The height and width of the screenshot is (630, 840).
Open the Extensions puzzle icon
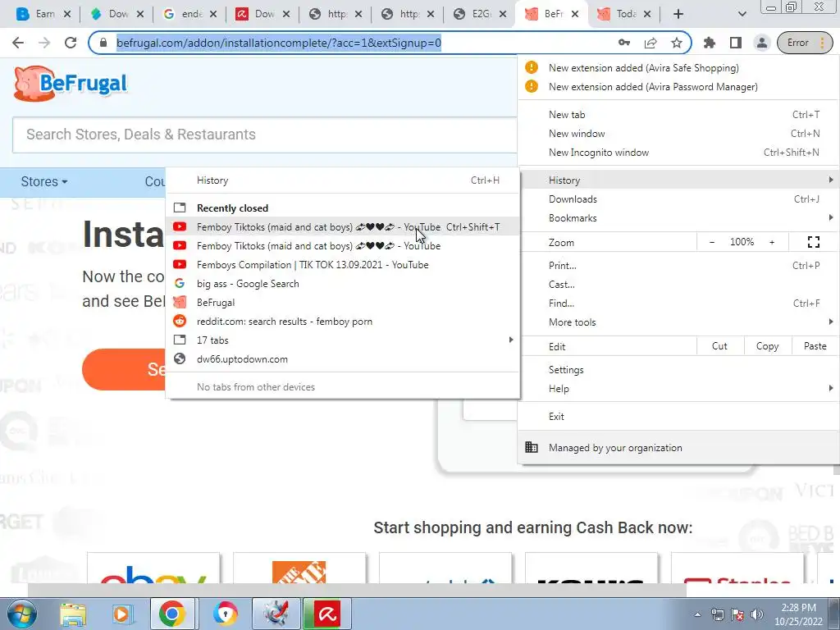[x=710, y=43]
